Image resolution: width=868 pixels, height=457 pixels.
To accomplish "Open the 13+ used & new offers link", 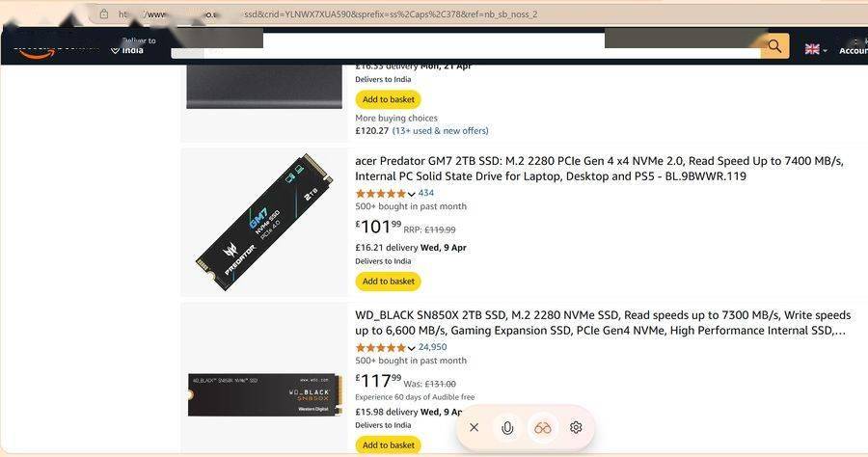I will 440,131.
